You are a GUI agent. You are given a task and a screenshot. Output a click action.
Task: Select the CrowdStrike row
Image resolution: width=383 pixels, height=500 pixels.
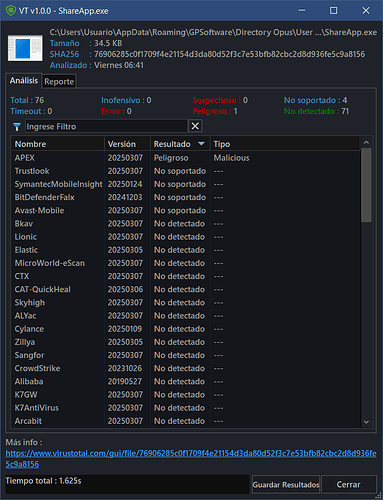(x=186, y=369)
